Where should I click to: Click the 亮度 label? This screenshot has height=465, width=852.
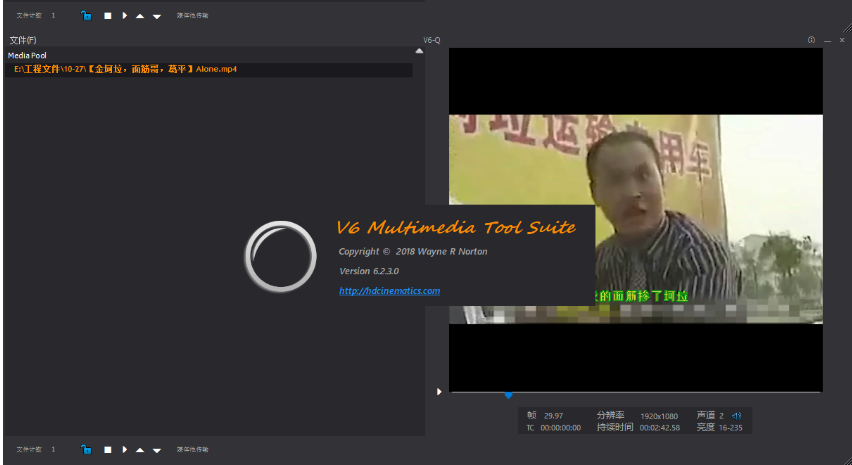[706, 428]
